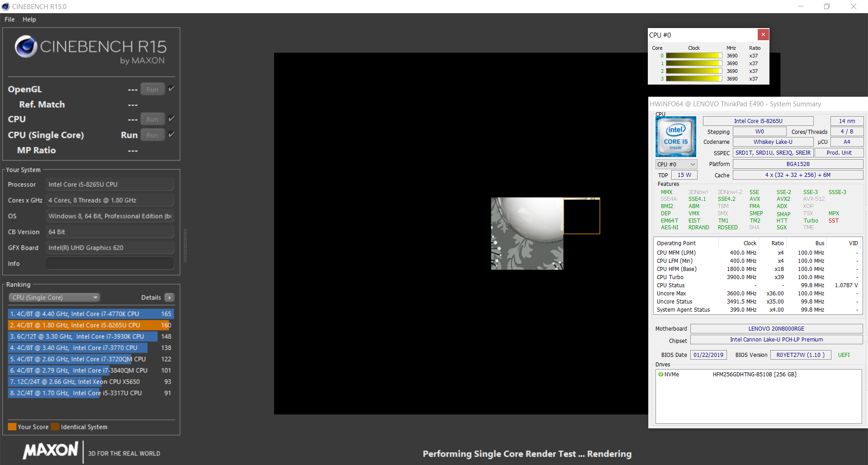Image resolution: width=868 pixels, height=465 pixels.
Task: Close the CPU #0 clock window
Action: click(x=763, y=34)
